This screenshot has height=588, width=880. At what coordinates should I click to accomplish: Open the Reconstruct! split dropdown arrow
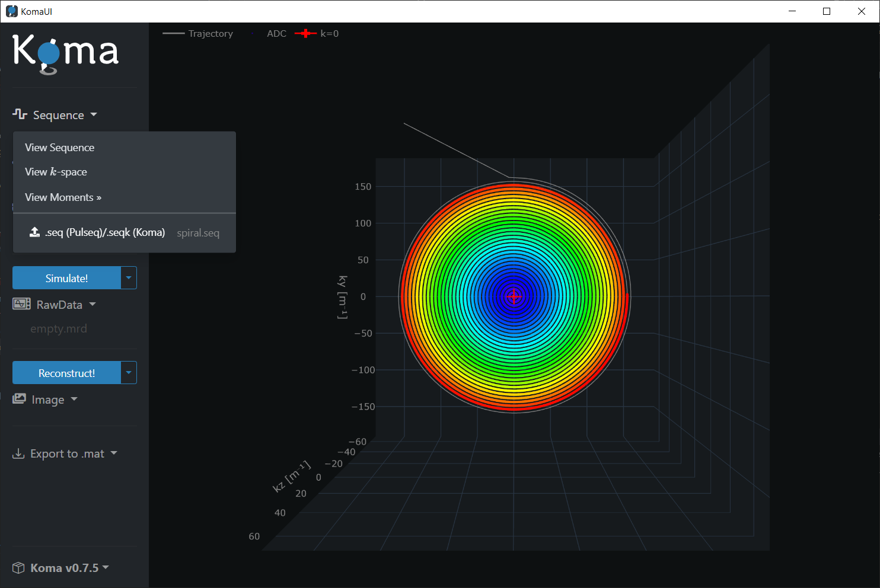coord(129,373)
